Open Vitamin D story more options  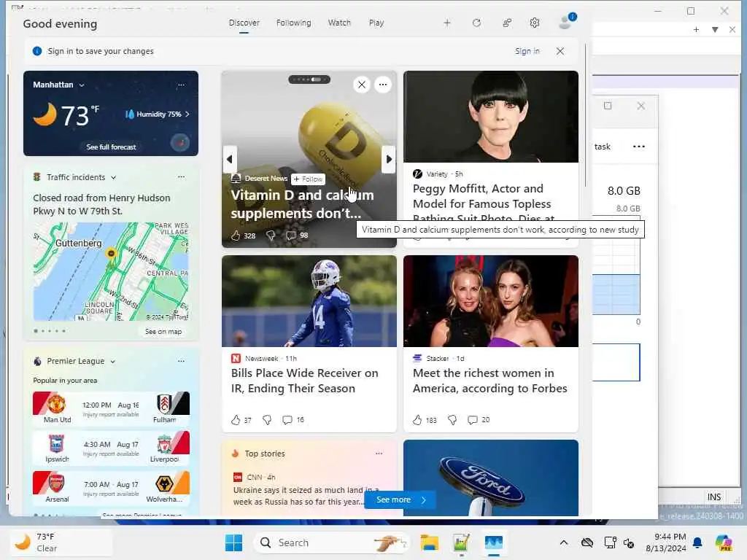[x=382, y=85]
